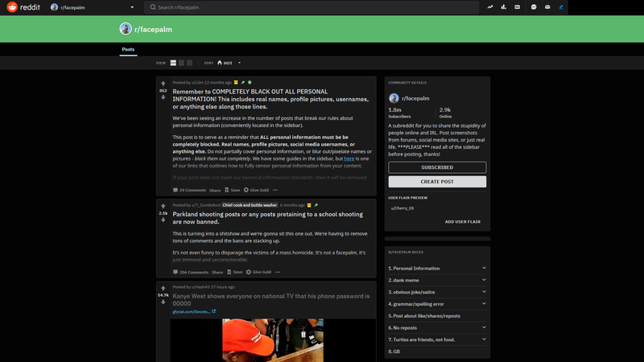Viewport: 644px width, 362px height.
Task: Upvote the Kanye West phone password post
Action: 163,289
